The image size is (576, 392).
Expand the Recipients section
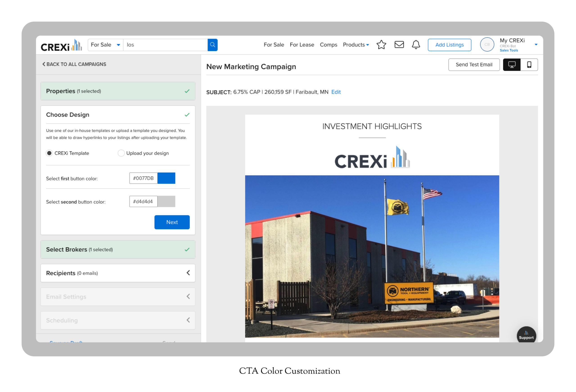click(x=118, y=273)
